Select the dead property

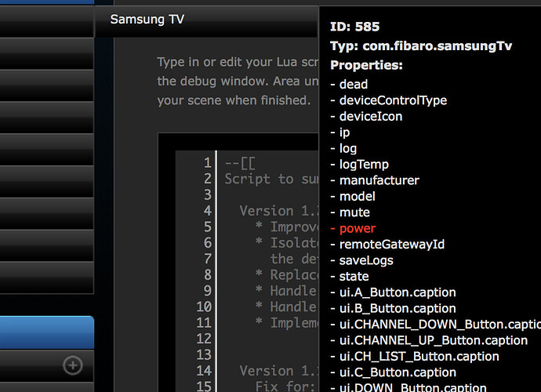point(354,84)
